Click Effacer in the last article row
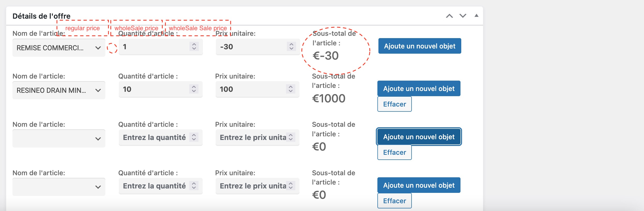Viewport: 644px width, 211px height. click(394, 201)
